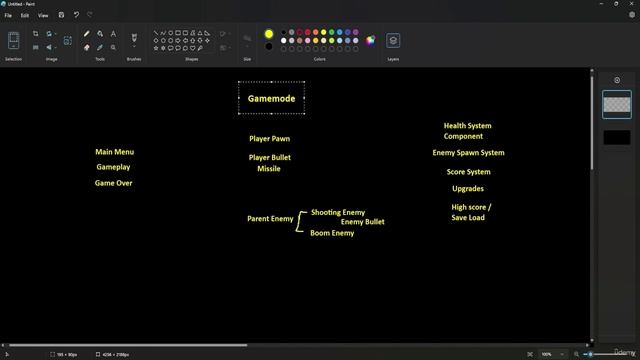Pick the Triangle shape
The height and width of the screenshot is (360, 640).
click(200, 33)
